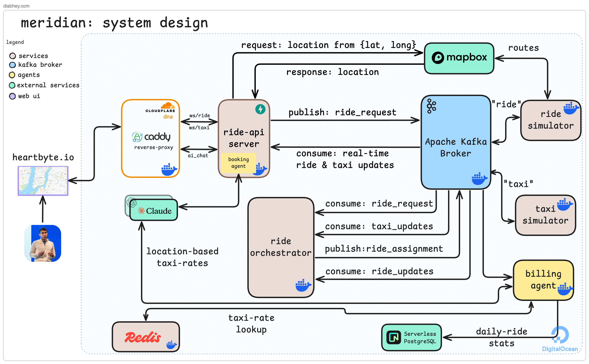Screen dimensions: 589x364
Task: Select the presenter photo near heartbyte.io
Action: click(43, 243)
